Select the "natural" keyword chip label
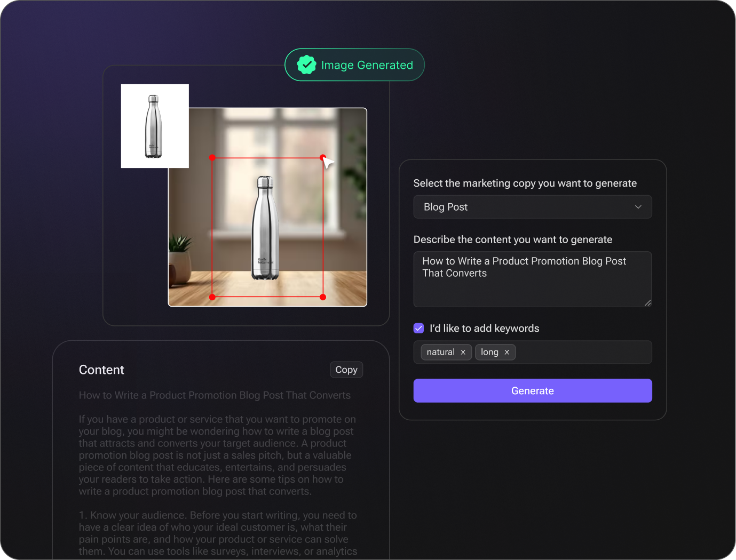This screenshot has width=736, height=560. click(440, 352)
